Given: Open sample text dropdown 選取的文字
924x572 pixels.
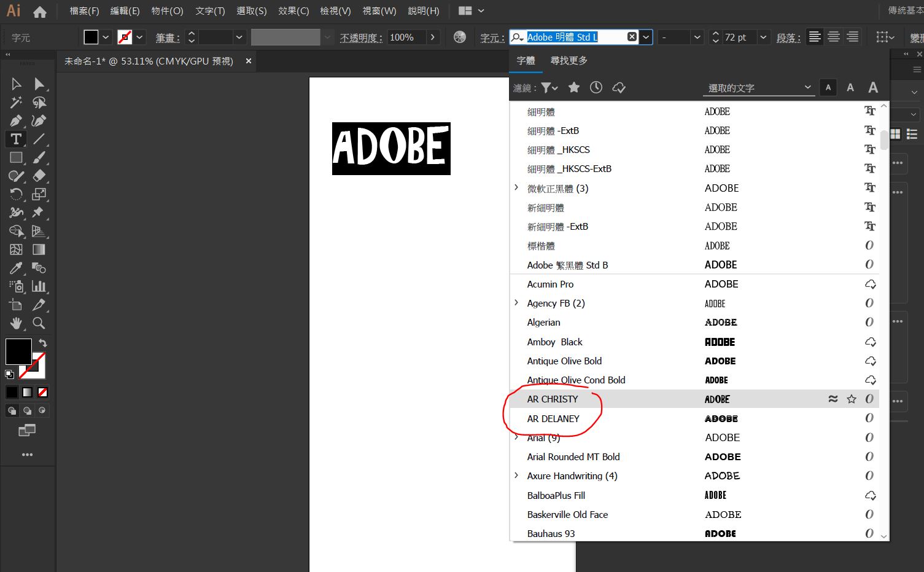Looking at the screenshot, I should pyautogui.click(x=759, y=88).
